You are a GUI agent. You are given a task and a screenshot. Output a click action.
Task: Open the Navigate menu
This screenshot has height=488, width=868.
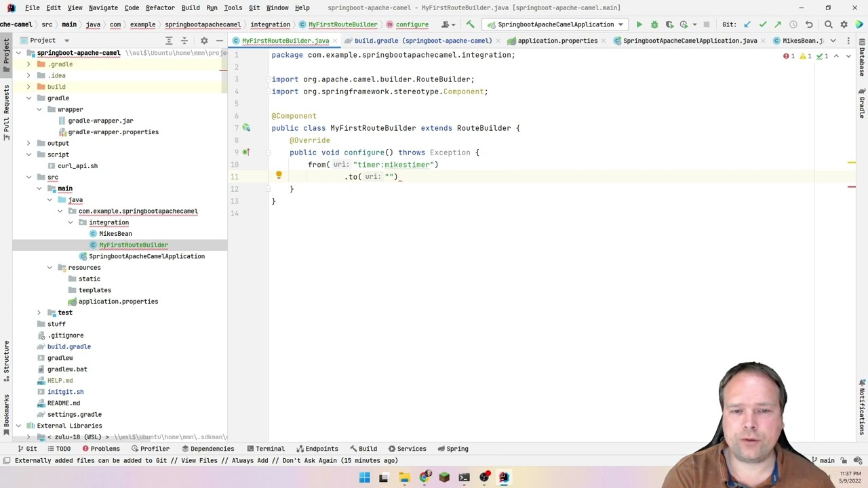coord(103,7)
